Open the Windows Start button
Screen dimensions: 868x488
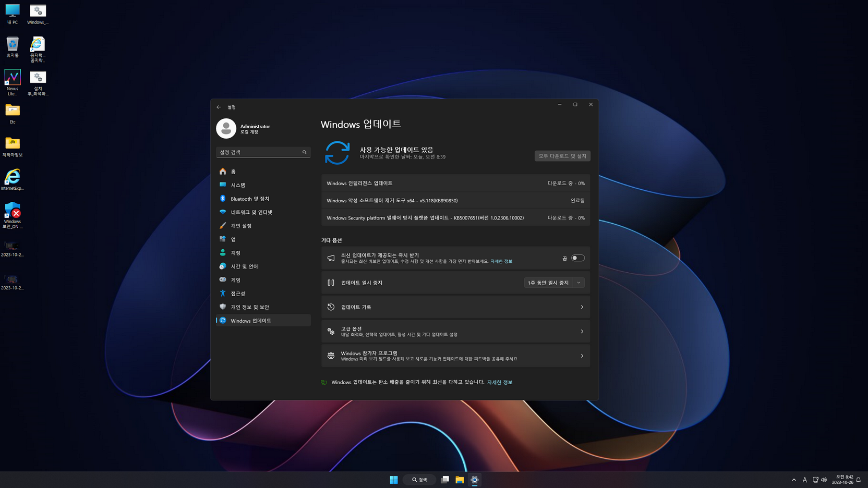(x=394, y=480)
